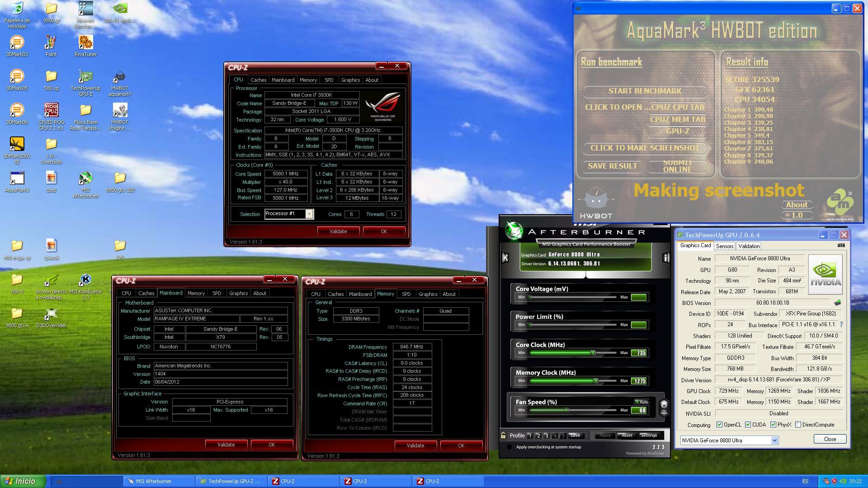The width and height of the screenshot is (868, 488).
Task: Select Afterburner profile slot 1
Action: click(x=530, y=436)
